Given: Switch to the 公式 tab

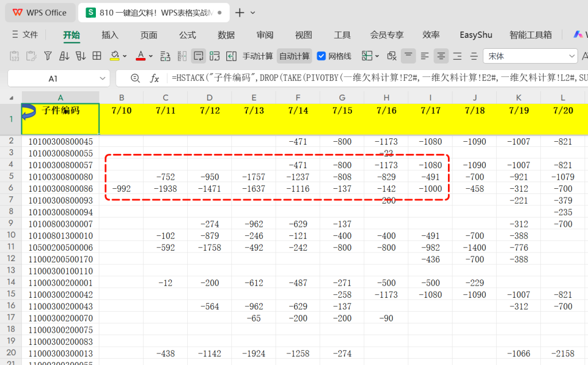Looking at the screenshot, I should pos(188,35).
